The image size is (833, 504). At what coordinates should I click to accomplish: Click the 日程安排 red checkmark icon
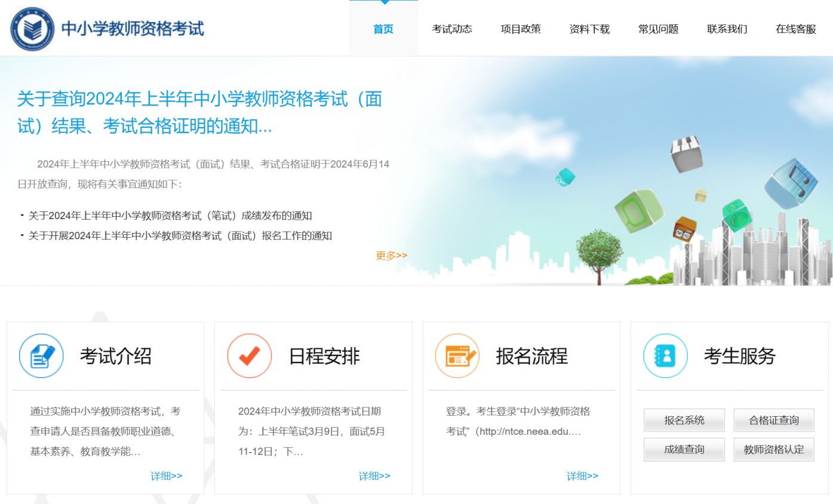click(x=250, y=356)
